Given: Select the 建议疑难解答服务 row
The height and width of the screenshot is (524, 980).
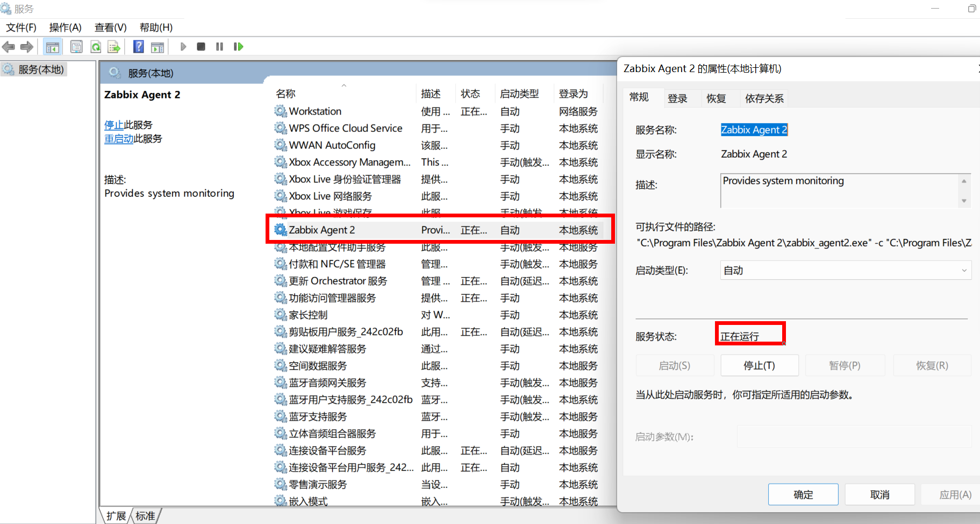Looking at the screenshot, I should (438, 349).
